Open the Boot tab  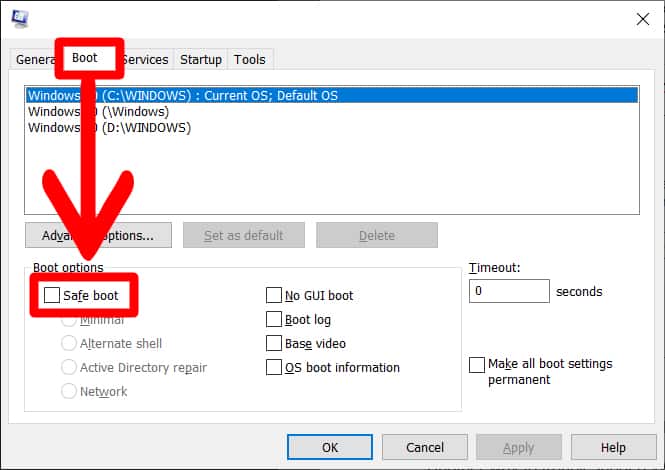point(85,58)
